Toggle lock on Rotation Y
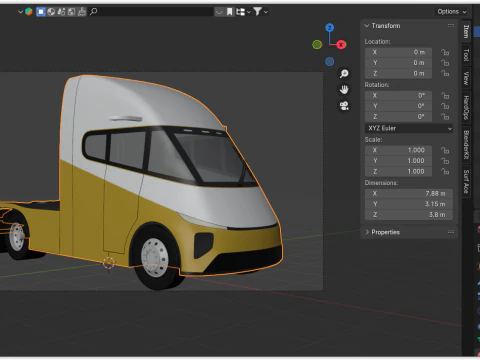 tap(445, 106)
